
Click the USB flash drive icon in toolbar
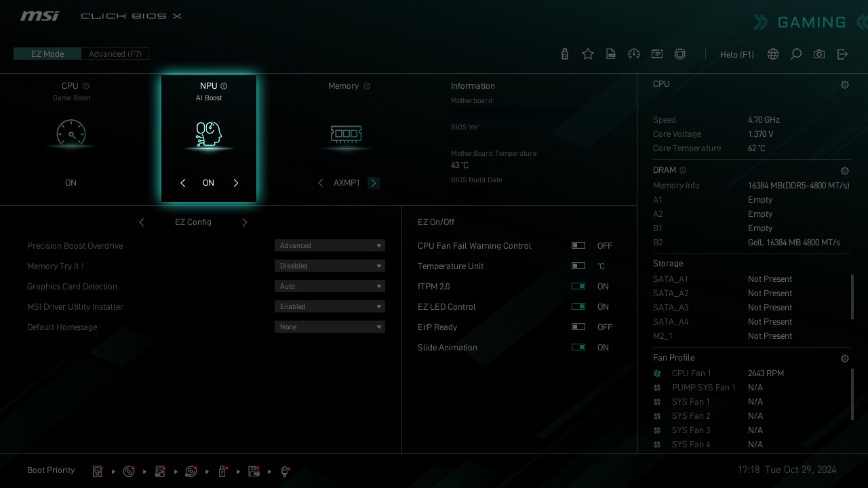[x=565, y=54]
